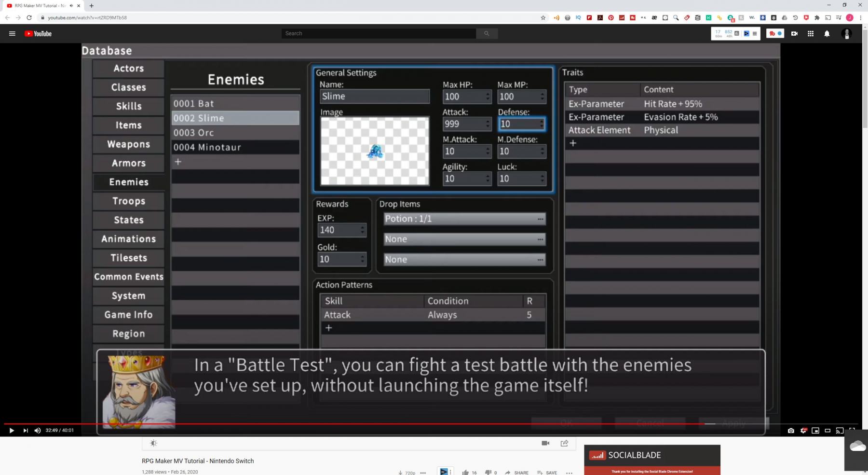The height and width of the screenshot is (475, 868).
Task: Switch the player to miniplayer
Action: pos(815,431)
